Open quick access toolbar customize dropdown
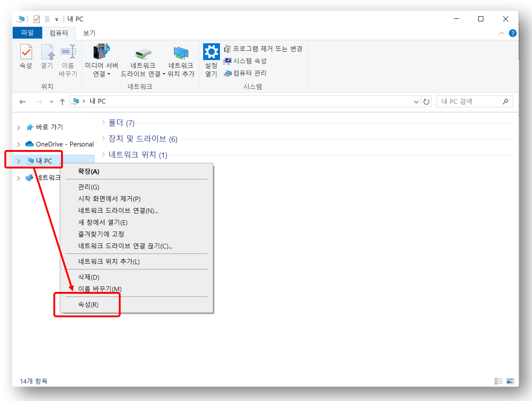This screenshot has height=401, width=532. coord(56,20)
